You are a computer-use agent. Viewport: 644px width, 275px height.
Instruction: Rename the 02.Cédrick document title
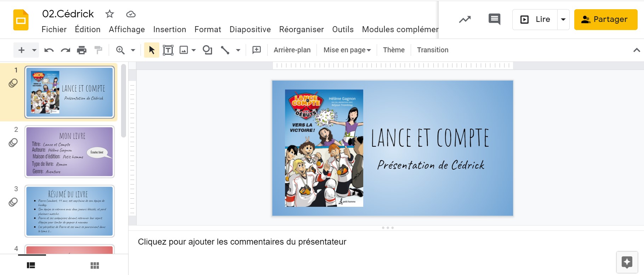click(x=68, y=14)
